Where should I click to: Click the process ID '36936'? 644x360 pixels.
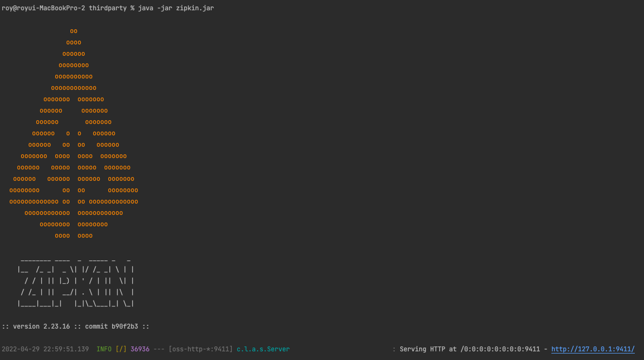point(140,349)
